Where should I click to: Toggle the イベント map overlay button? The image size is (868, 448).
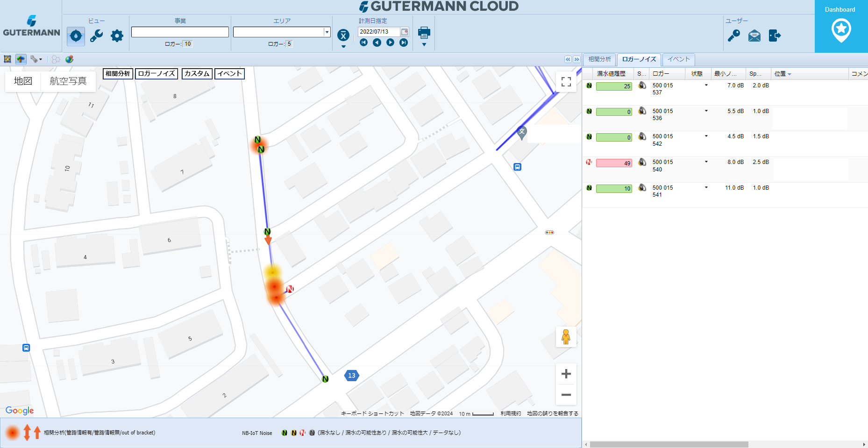pos(229,74)
